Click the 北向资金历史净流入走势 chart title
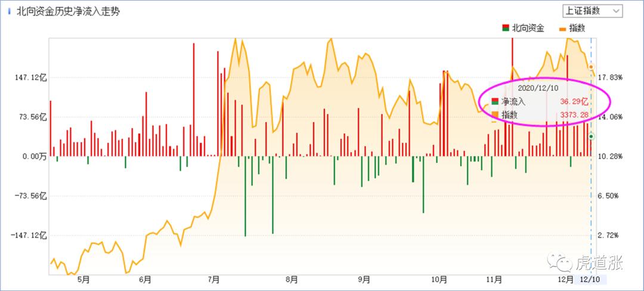Viewport: 644px width, 291px height. [x=68, y=11]
